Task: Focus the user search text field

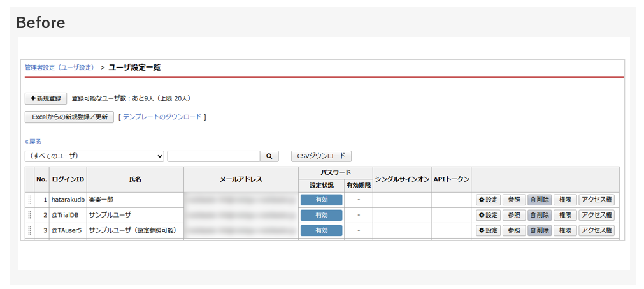Action: pos(213,156)
